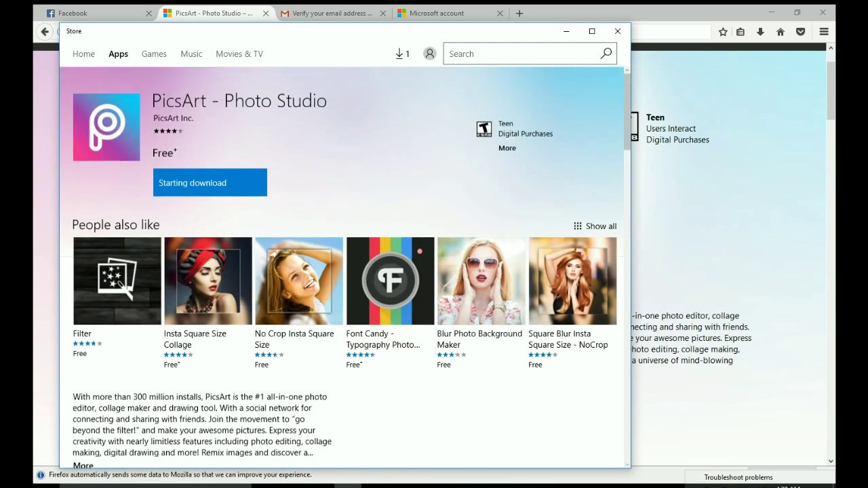Click Font Candy - Typography Photo title
Screen dimensions: 868x488
click(383, 339)
